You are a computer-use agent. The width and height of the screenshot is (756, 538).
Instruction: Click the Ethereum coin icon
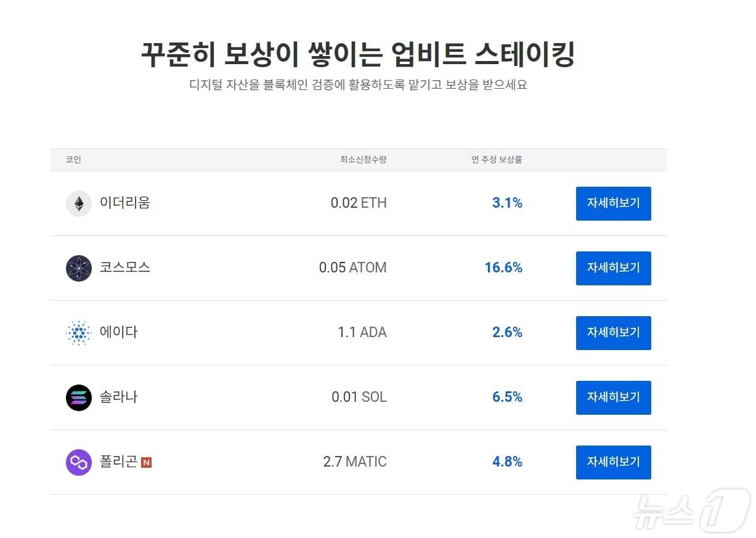(78, 203)
